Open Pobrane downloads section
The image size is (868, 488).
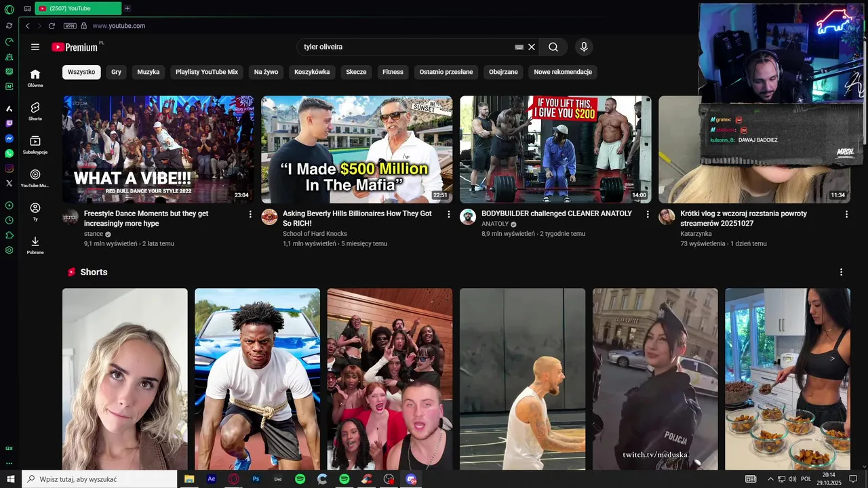35,245
